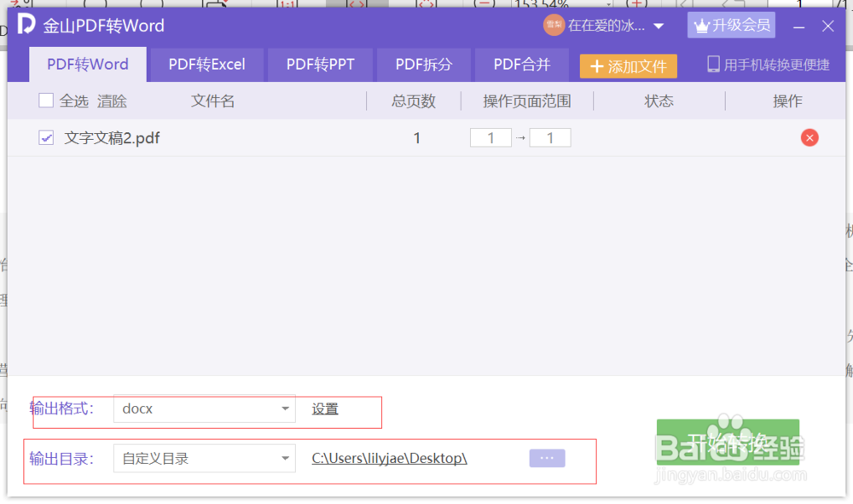Image resolution: width=853 pixels, height=504 pixels.
Task: Open the output folder browse icon
Action: click(x=547, y=458)
